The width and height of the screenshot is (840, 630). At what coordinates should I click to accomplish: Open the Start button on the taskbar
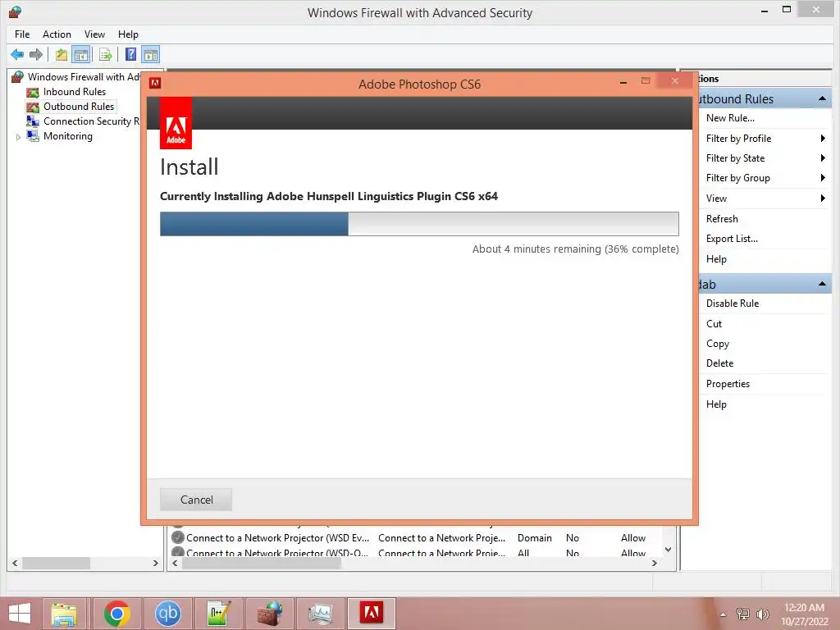coord(20,614)
